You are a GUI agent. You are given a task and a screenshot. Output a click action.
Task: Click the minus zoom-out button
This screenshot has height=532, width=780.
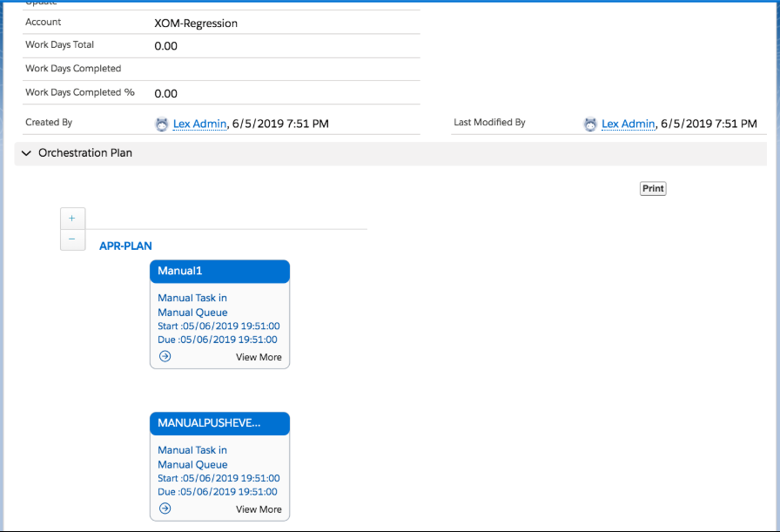pyautogui.click(x=72, y=239)
